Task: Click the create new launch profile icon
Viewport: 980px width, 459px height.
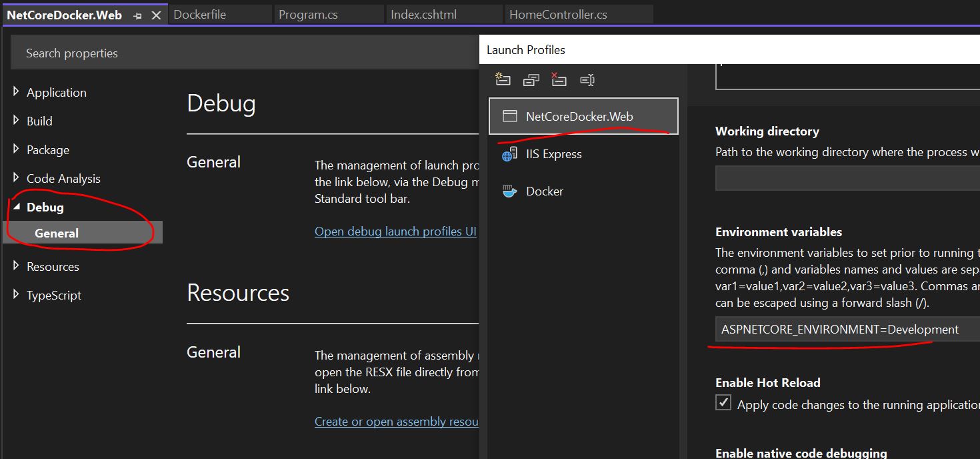Action: [503, 80]
